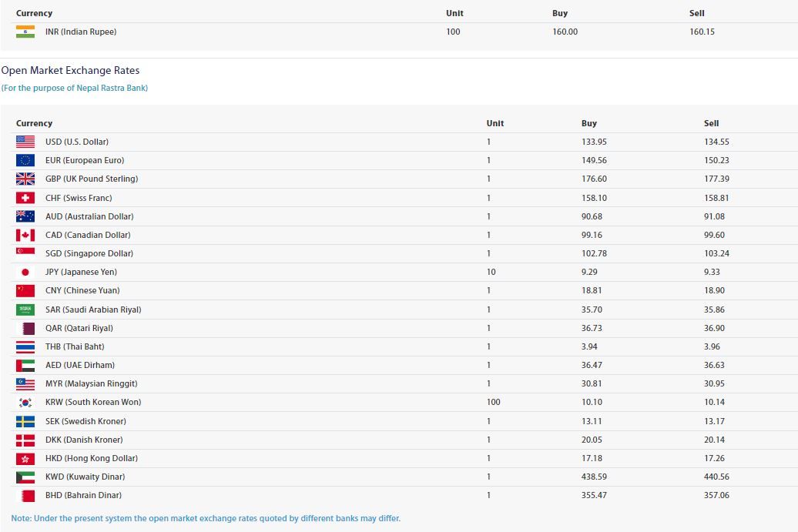The height and width of the screenshot is (532, 798).
Task: Click the Indian flag icon beside INR
Action: [25, 32]
